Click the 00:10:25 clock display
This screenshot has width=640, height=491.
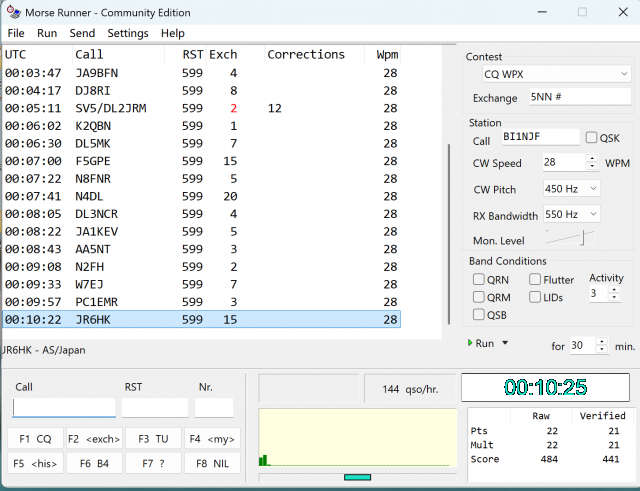[x=545, y=387]
